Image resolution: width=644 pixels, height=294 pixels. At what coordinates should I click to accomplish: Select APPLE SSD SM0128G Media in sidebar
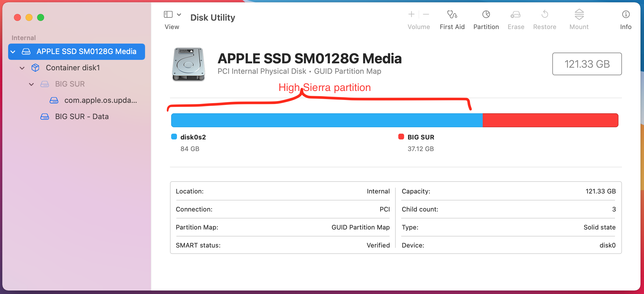tap(77, 52)
